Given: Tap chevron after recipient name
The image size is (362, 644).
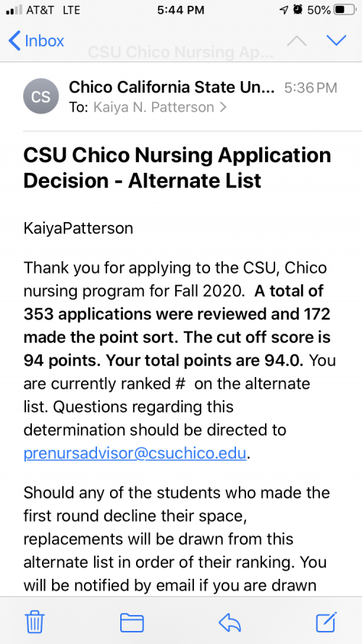Looking at the screenshot, I should pyautogui.click(x=223, y=108).
